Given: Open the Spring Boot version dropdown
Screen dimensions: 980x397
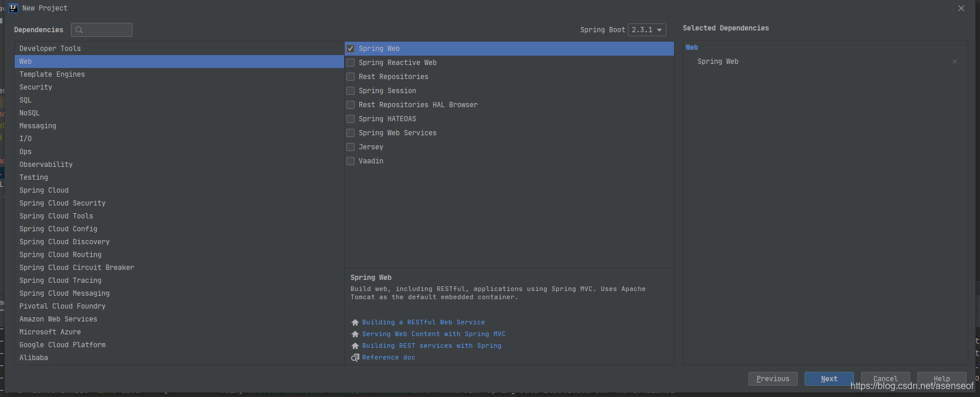Looking at the screenshot, I should point(647,30).
